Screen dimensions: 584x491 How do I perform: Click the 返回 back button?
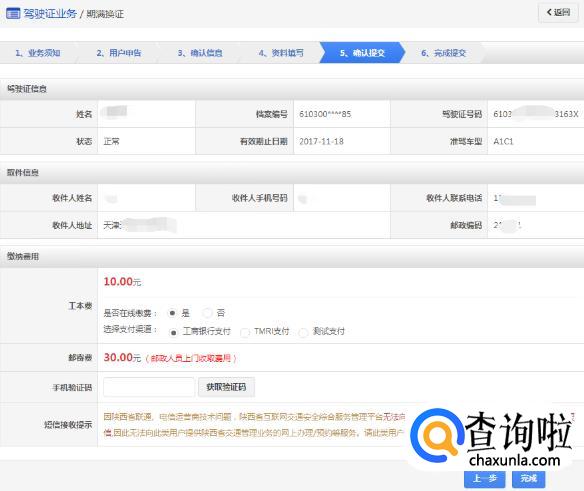[558, 12]
